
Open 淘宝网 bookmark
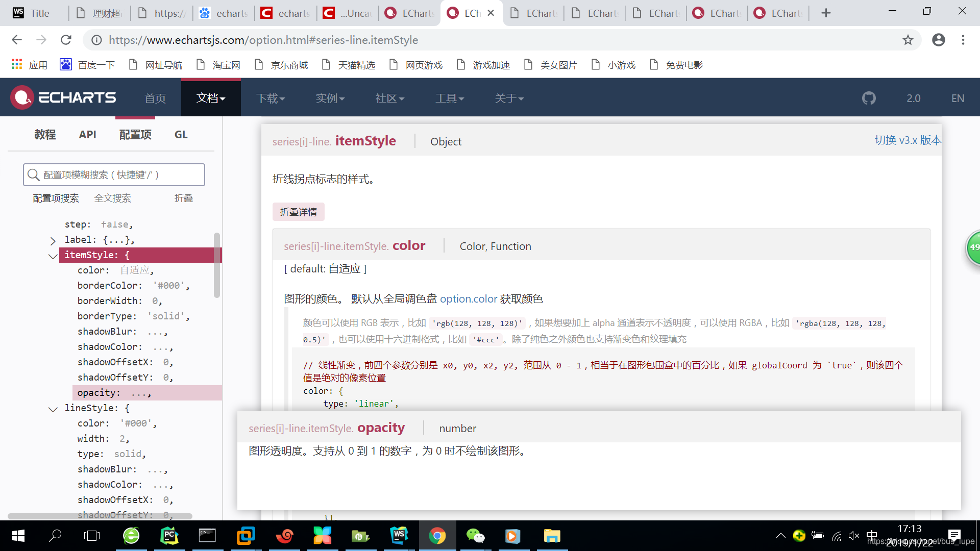tap(218, 65)
